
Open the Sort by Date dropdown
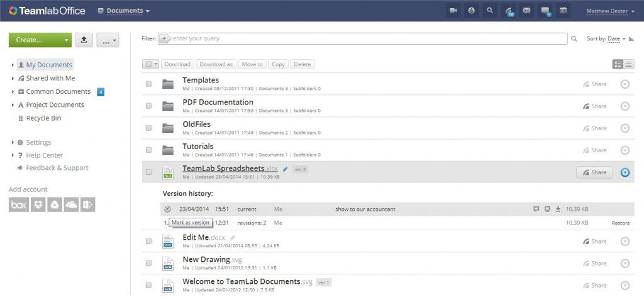tap(616, 38)
